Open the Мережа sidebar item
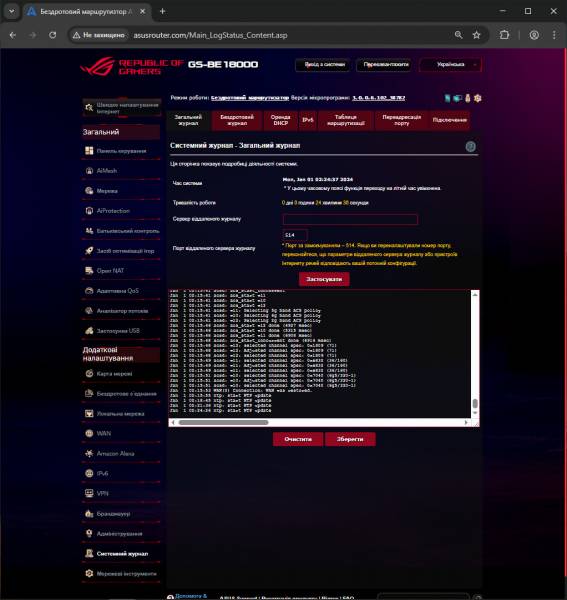Screen dimensions: 567x600 pos(121,191)
